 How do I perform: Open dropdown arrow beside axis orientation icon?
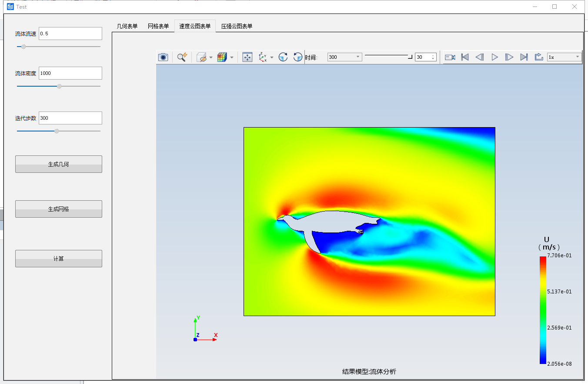click(x=271, y=57)
